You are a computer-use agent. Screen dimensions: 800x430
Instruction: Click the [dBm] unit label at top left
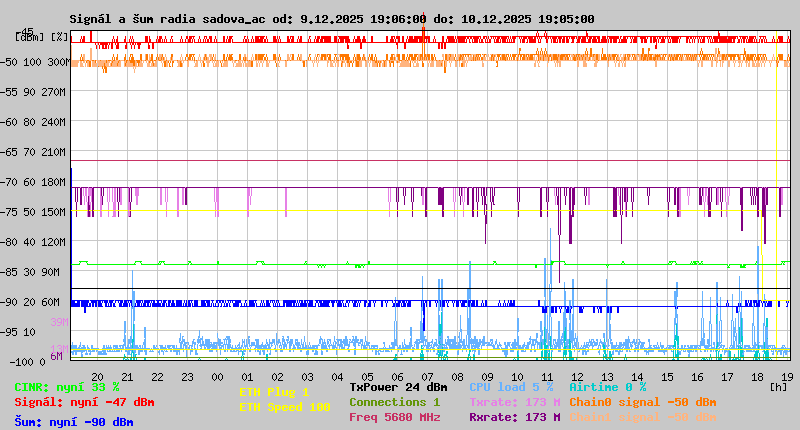pyautogui.click(x=27, y=37)
